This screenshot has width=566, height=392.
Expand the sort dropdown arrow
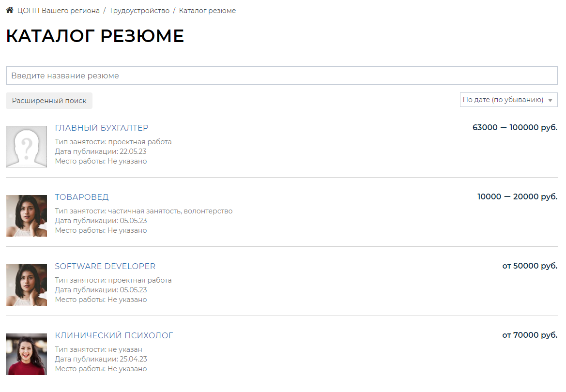click(x=550, y=100)
